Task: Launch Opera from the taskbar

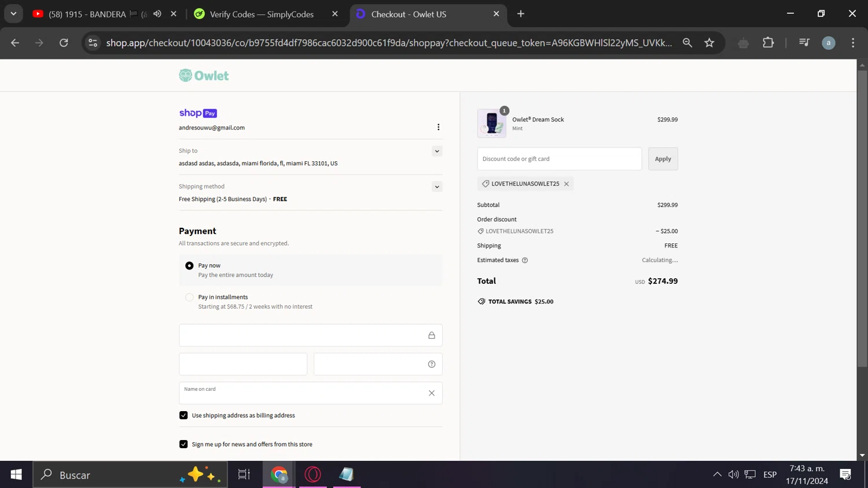Action: point(312,475)
